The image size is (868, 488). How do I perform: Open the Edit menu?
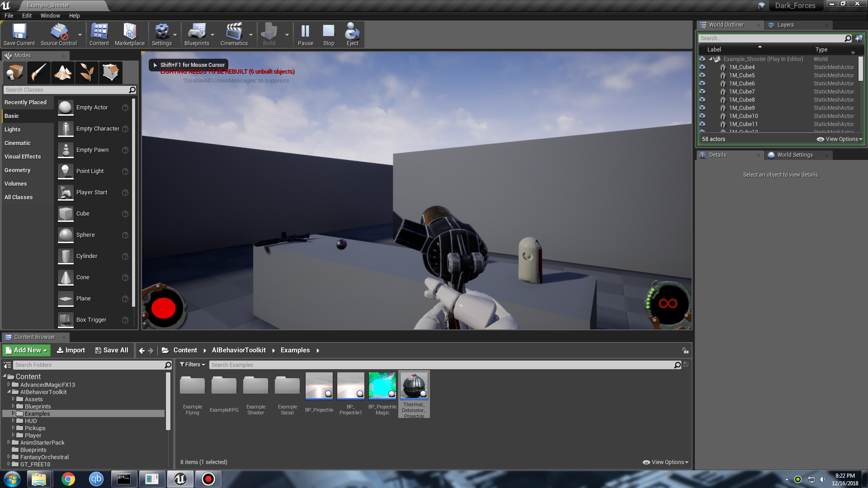click(x=26, y=15)
